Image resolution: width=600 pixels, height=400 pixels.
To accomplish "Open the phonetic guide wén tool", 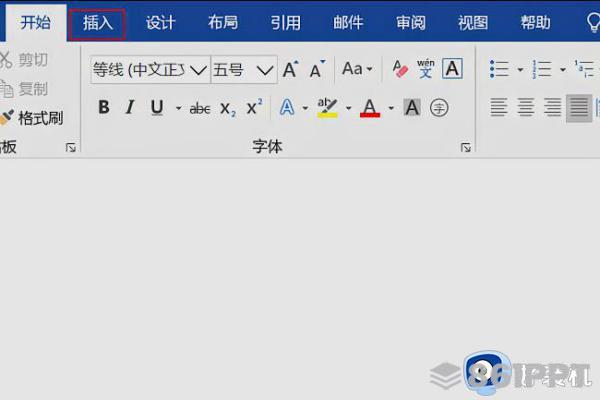I will [x=426, y=69].
